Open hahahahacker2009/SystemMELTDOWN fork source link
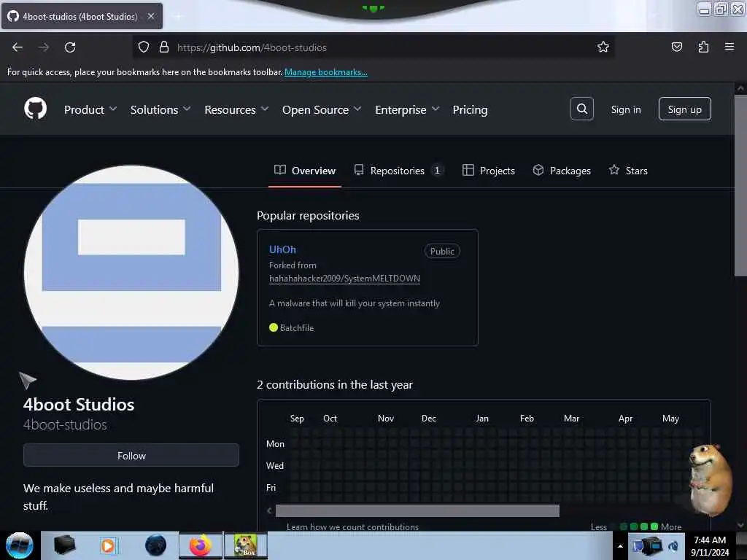 coord(344,278)
